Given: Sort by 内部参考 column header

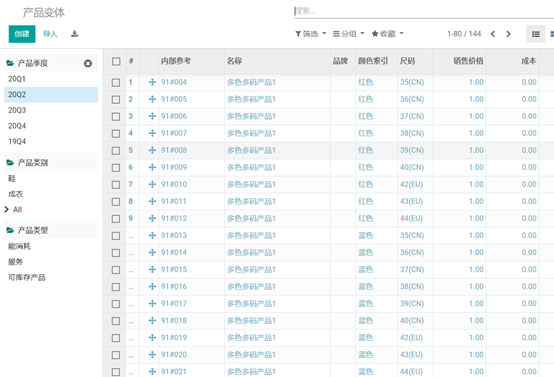Looking at the screenshot, I should [x=176, y=61].
